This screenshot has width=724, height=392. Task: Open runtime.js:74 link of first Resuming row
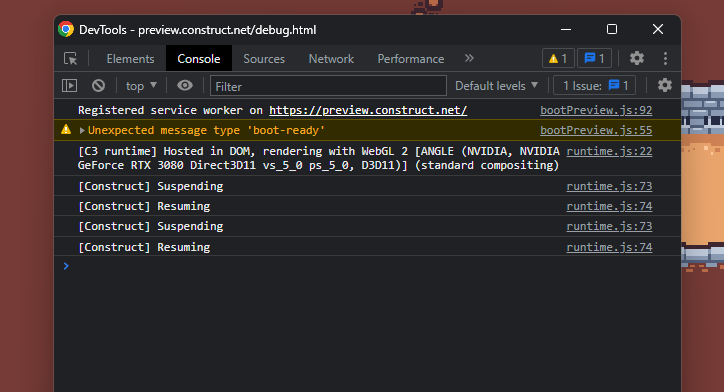click(609, 206)
